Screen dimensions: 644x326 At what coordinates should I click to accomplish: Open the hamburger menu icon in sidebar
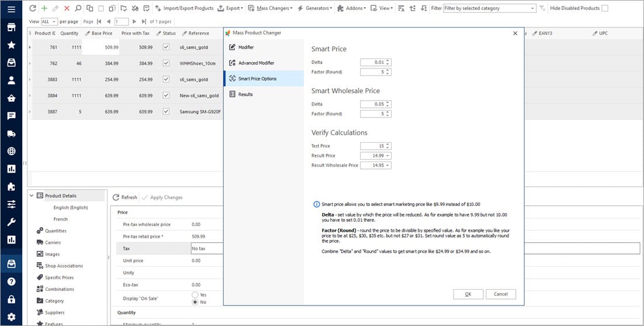[x=12, y=9]
